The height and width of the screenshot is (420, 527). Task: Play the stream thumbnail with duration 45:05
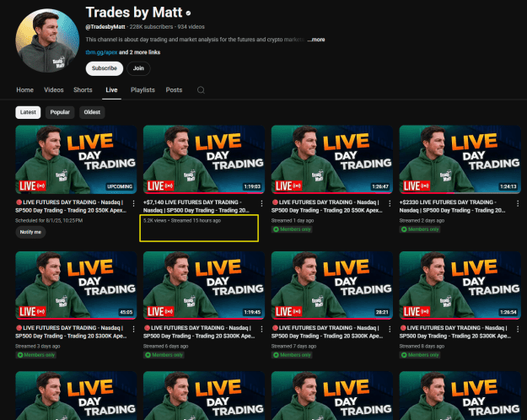[x=76, y=285]
